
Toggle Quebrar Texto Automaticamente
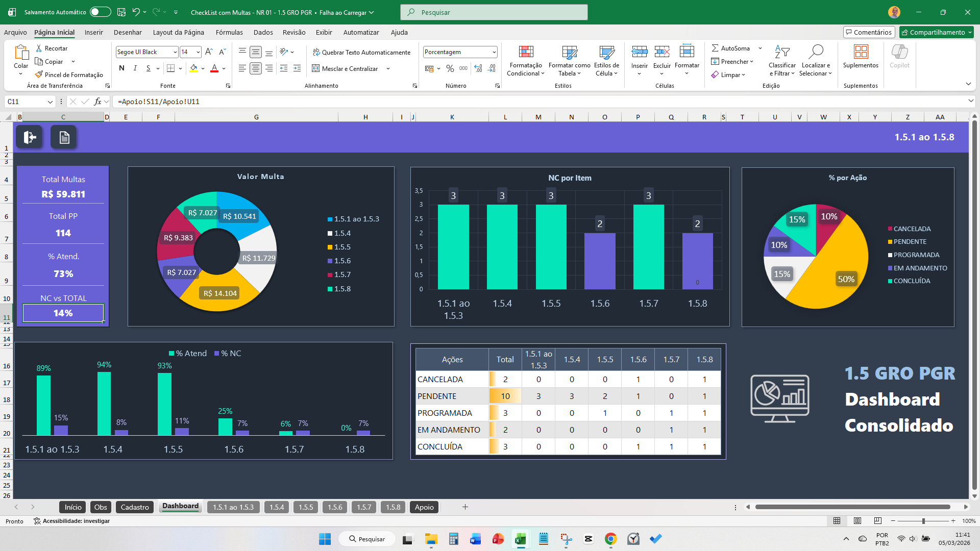(361, 52)
